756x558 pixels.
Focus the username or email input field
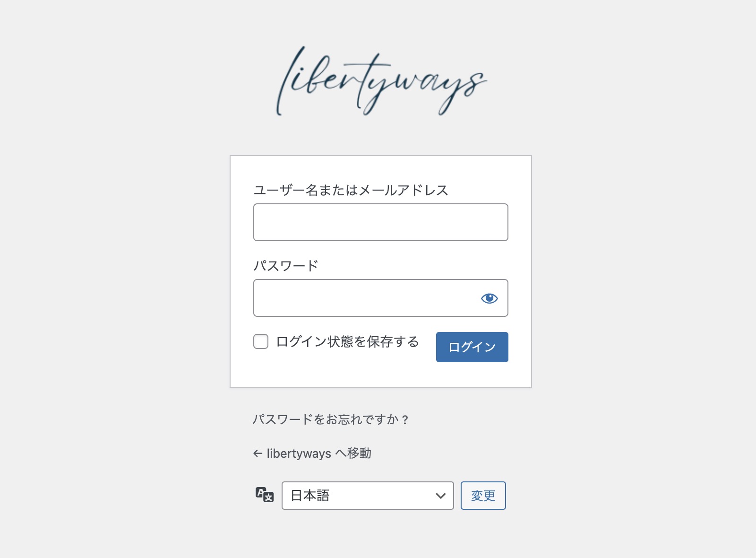(381, 222)
